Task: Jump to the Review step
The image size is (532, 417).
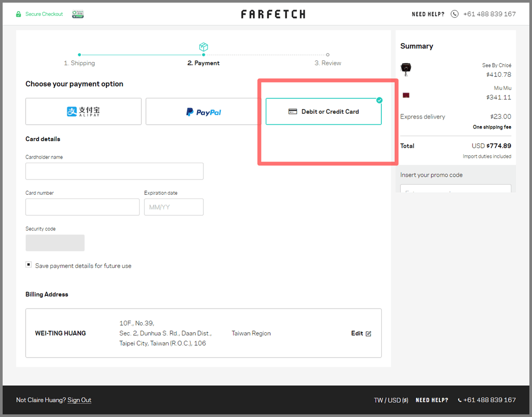Action: 328,63
